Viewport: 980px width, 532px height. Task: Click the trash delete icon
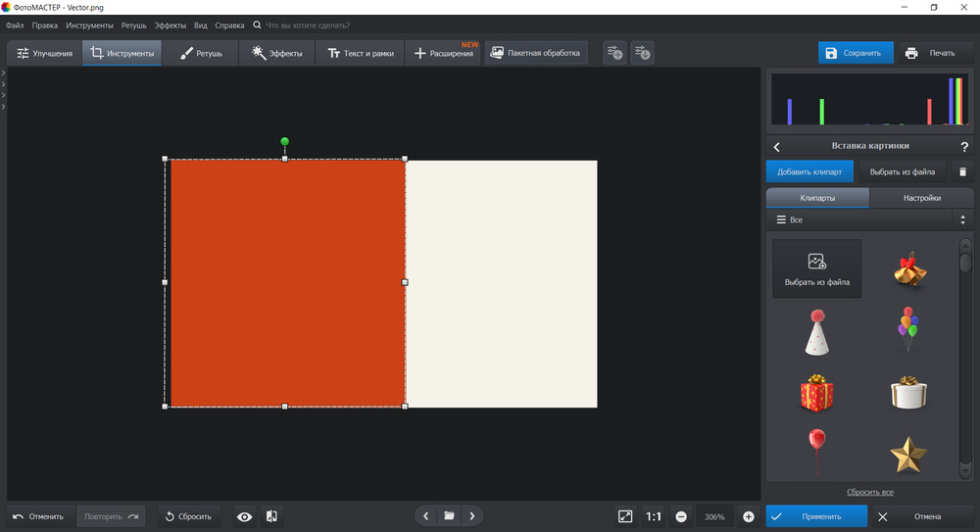click(962, 171)
